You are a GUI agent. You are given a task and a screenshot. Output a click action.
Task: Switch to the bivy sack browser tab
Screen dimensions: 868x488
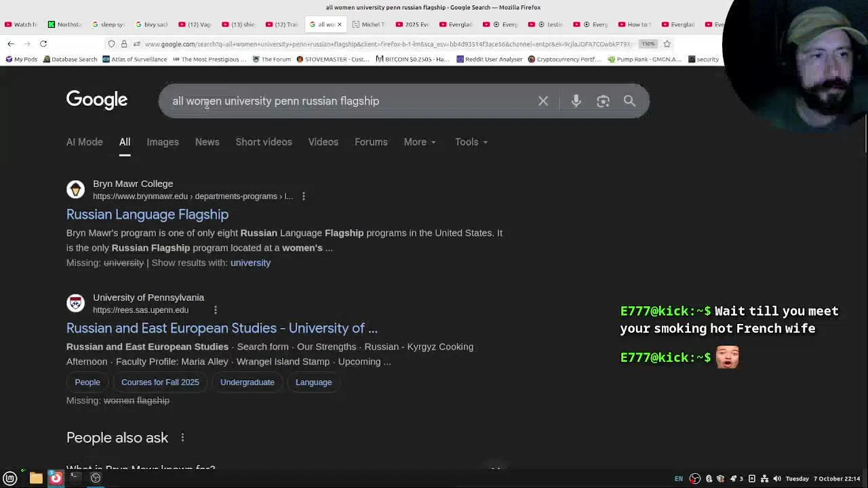[x=152, y=24]
